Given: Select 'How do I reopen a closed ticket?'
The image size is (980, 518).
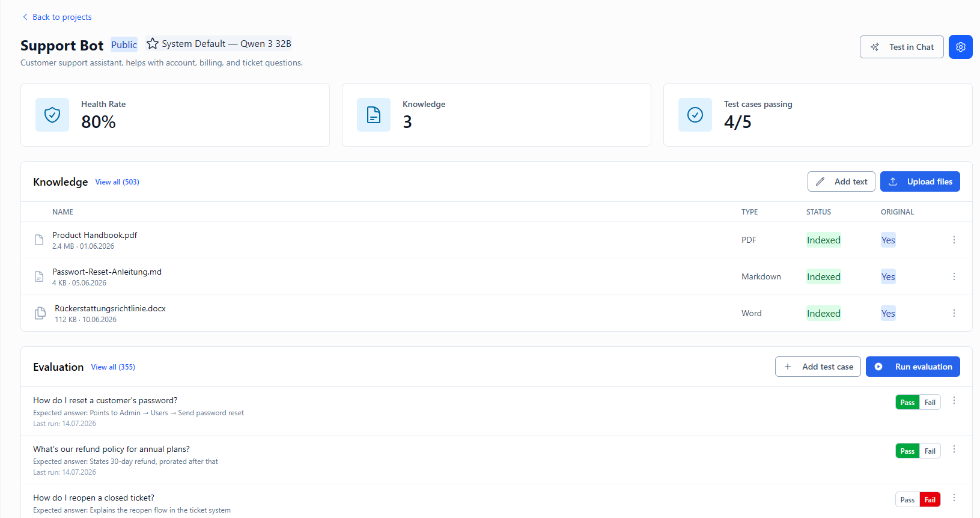Looking at the screenshot, I should tap(94, 498).
